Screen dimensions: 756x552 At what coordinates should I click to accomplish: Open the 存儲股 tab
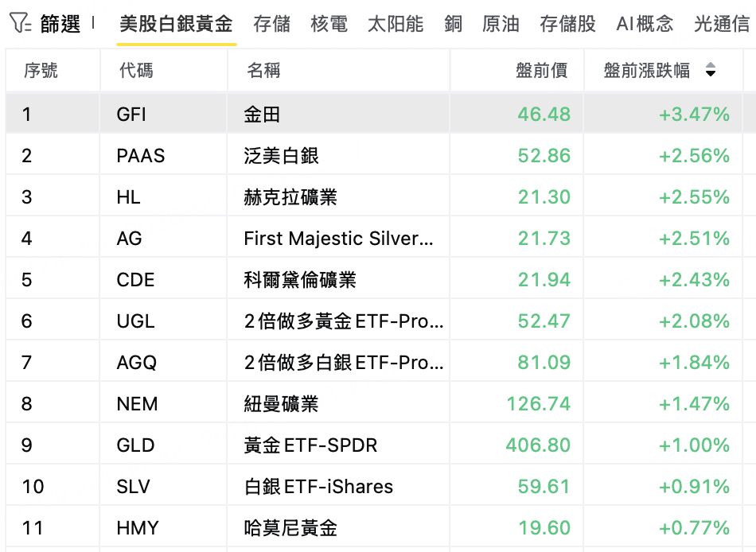(x=568, y=24)
